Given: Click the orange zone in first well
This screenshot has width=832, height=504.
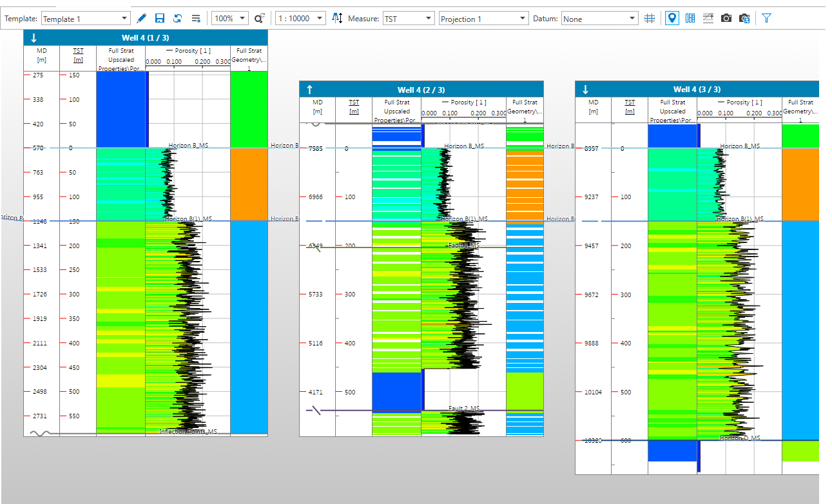Looking at the screenshot, I should click(x=249, y=184).
